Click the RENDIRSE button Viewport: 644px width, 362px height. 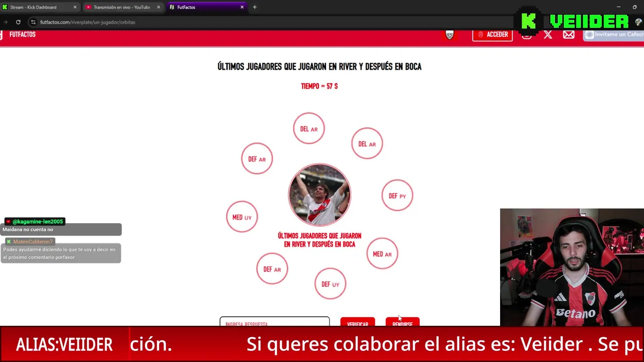(x=402, y=322)
